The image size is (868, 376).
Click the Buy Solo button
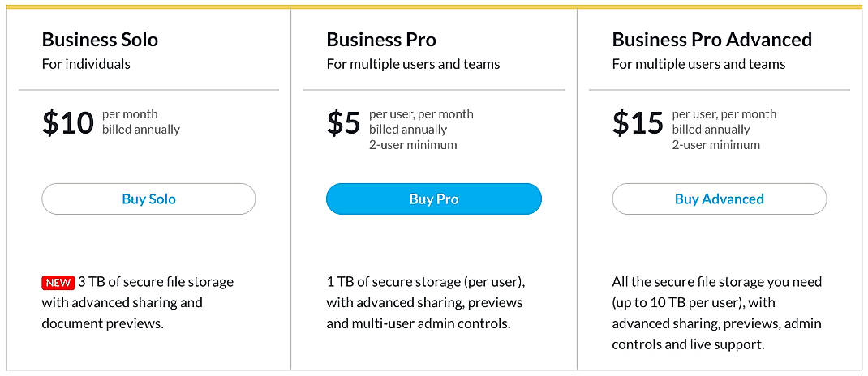(x=148, y=199)
